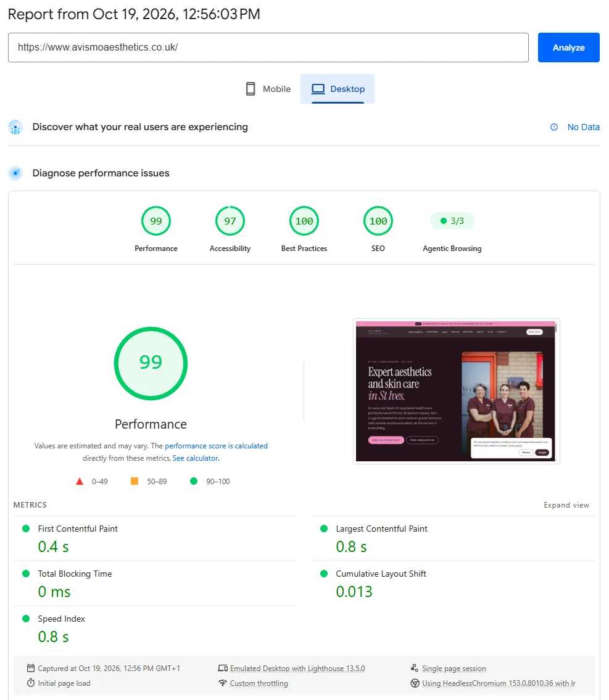This screenshot has height=700, width=609.
Task: Click the Initial page load text
Action: pos(64,683)
